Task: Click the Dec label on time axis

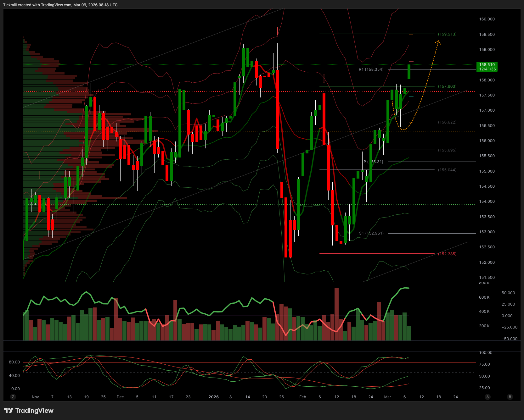Action: tap(120, 397)
